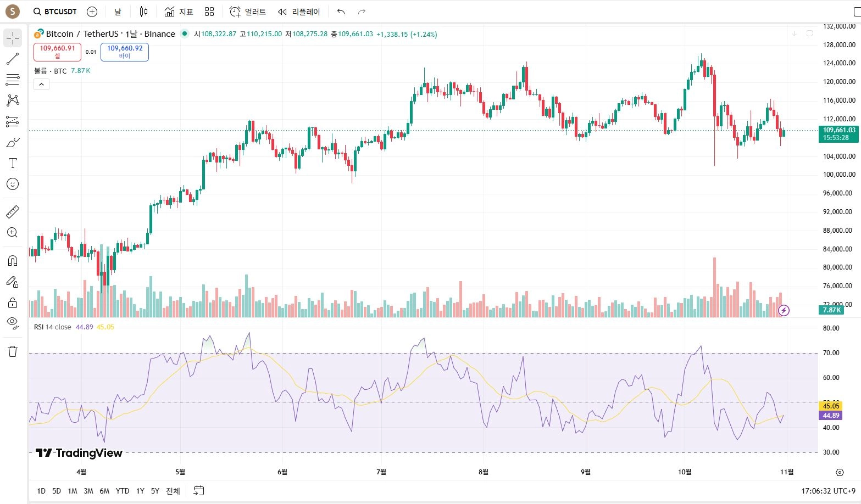
Task: Switch to 6M time range
Action: point(104,491)
